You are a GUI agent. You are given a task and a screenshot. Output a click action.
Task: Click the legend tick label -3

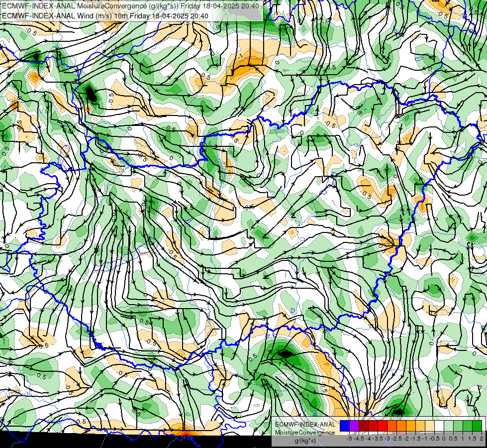tap(387, 439)
